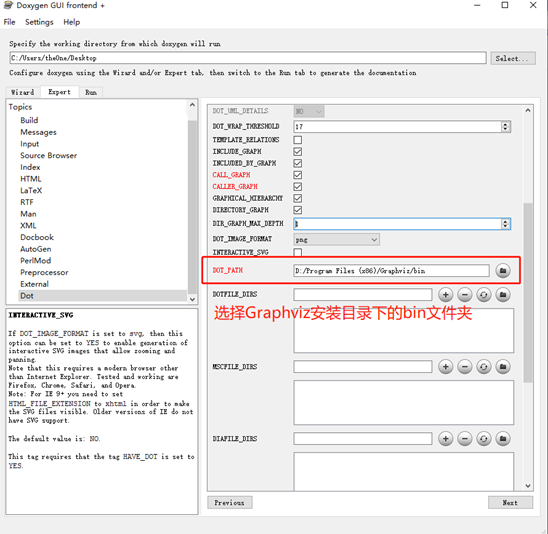This screenshot has height=534, width=548.
Task: Enable the TEMPLATE_RELATIONS checkbox
Action: click(x=298, y=140)
